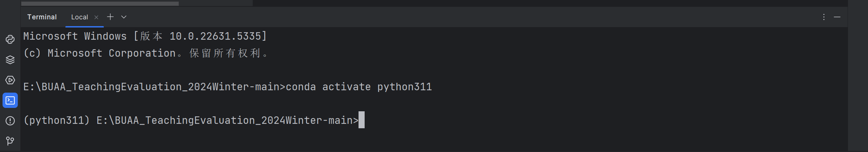Click the Microsoft Windows version line
This screenshot has width=868, height=152.
[x=145, y=36]
